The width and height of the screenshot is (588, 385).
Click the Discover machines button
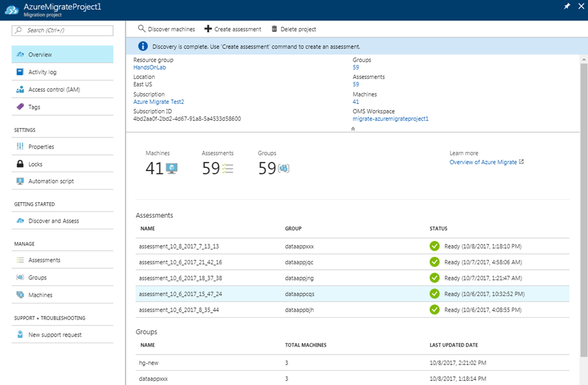pyautogui.click(x=167, y=29)
